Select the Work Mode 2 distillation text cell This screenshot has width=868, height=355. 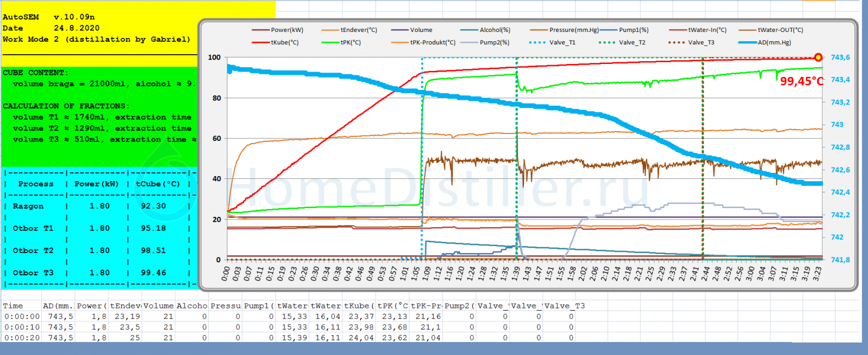coord(96,39)
